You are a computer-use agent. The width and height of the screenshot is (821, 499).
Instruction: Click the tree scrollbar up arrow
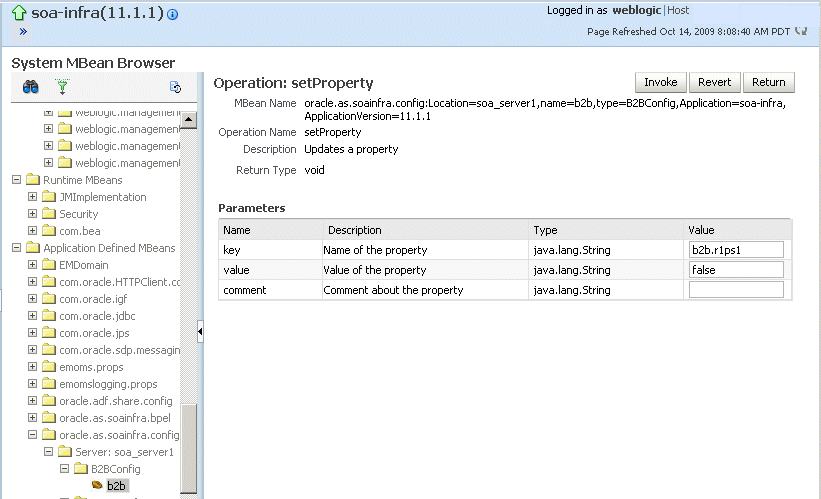coord(188,120)
